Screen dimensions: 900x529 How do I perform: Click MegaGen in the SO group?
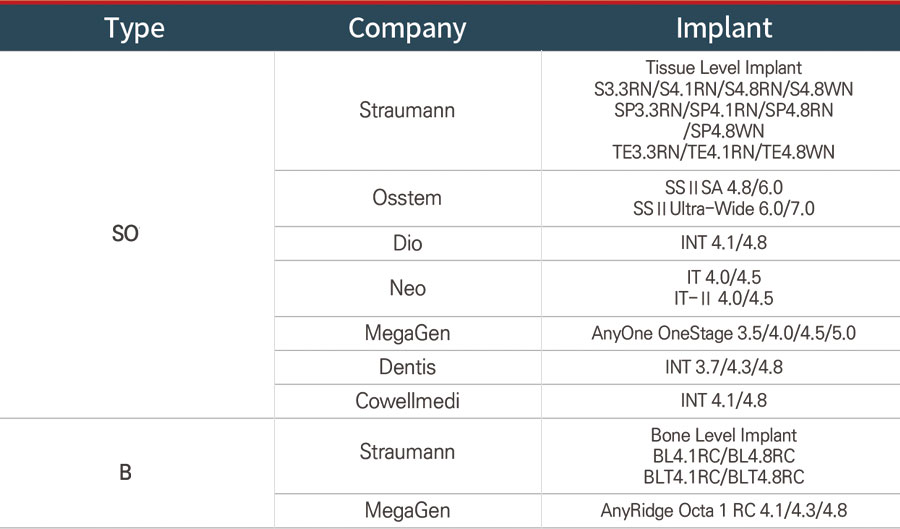tap(407, 333)
